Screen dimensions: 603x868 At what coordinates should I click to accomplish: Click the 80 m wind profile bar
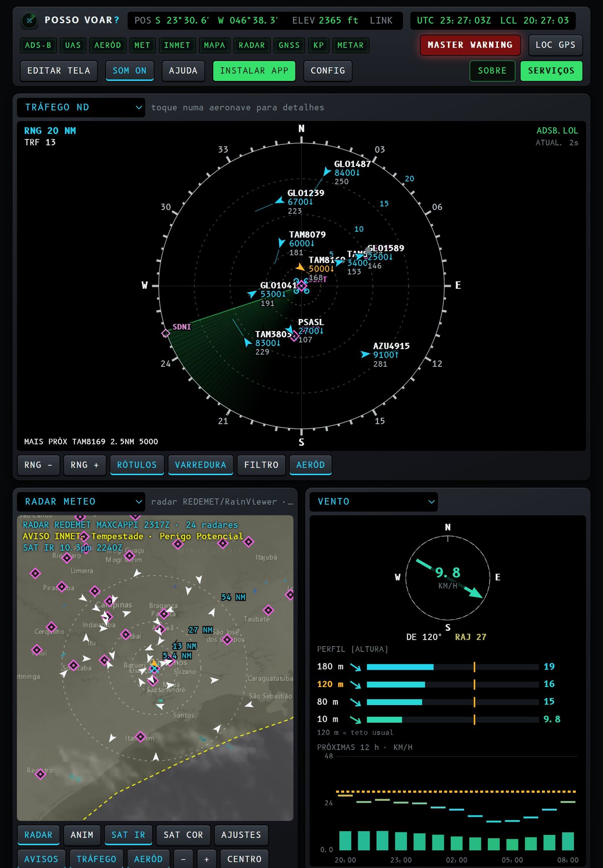453,702
